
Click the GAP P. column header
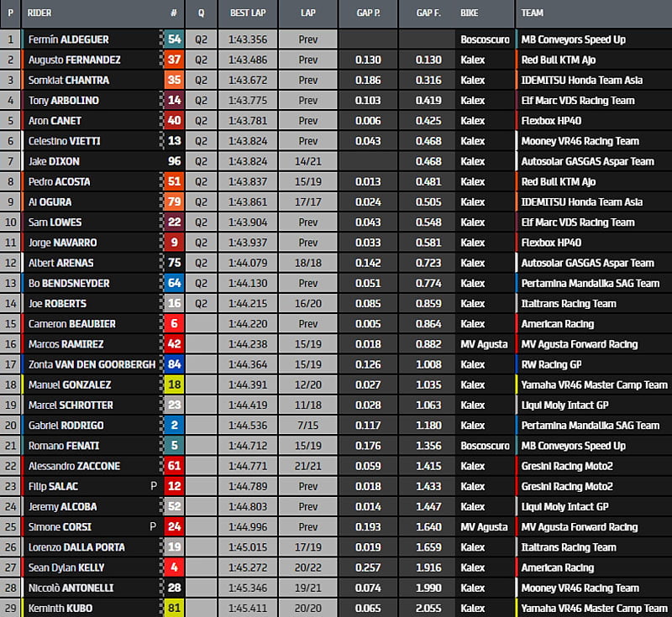coord(368,13)
